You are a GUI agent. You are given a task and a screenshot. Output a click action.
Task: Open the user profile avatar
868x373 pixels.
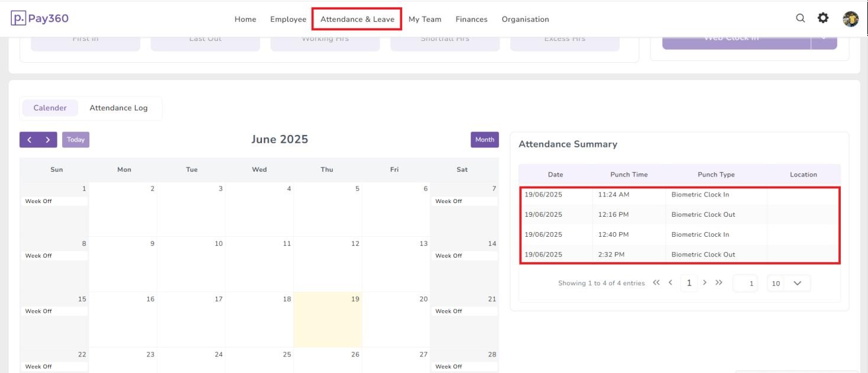tap(850, 19)
